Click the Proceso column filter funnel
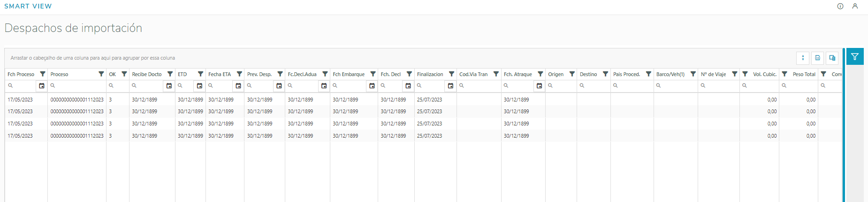The height and width of the screenshot is (202, 868). [x=101, y=74]
